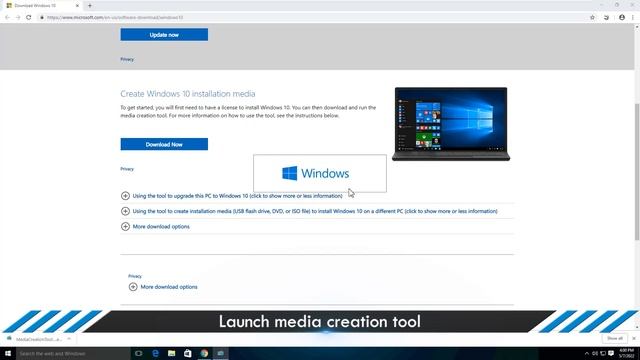Screen dimensions: 640x360
Task: Click the Search the web and Windows box
Action: pyautogui.click(x=73, y=353)
